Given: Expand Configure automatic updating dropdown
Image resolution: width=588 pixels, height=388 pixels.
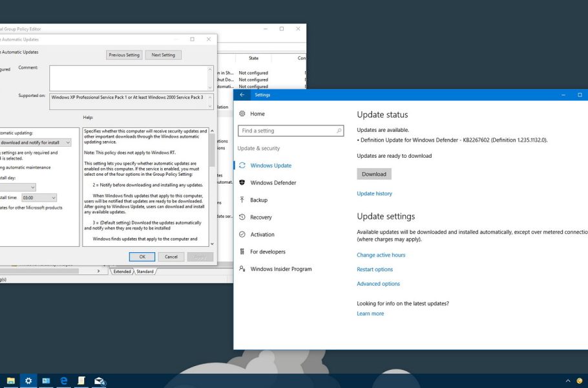Looking at the screenshot, I should (x=68, y=143).
